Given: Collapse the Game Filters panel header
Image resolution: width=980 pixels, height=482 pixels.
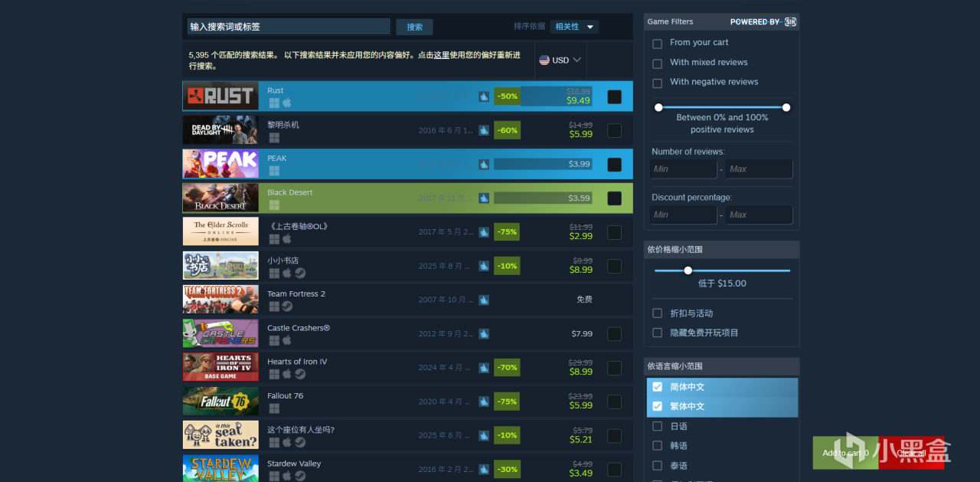Looking at the screenshot, I should 723,21.
